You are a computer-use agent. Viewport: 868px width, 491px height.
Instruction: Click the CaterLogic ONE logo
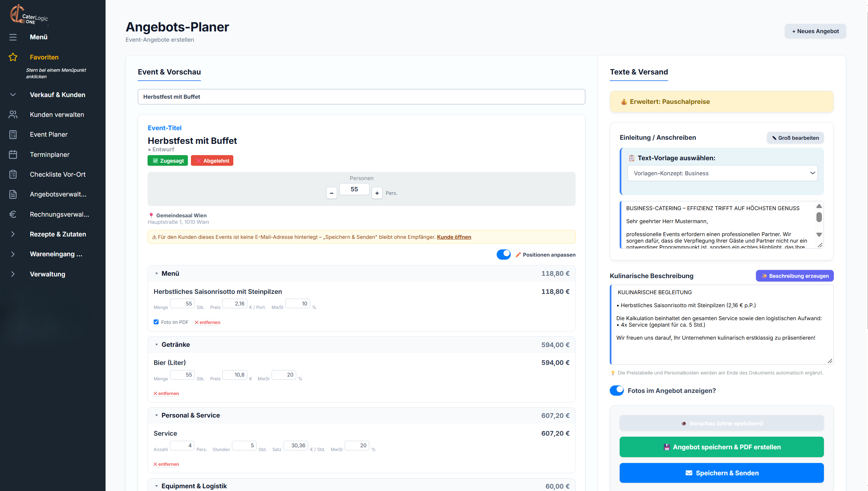tap(29, 15)
